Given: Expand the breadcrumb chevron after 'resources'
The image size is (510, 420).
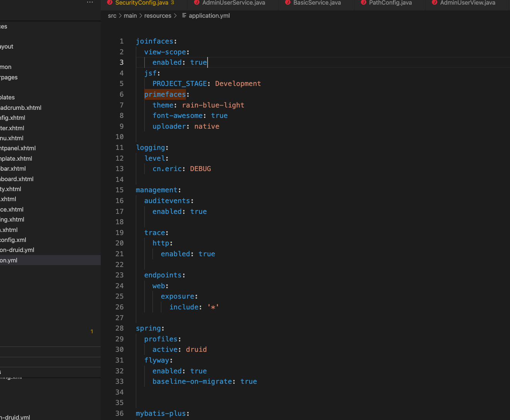Looking at the screenshot, I should coord(175,16).
